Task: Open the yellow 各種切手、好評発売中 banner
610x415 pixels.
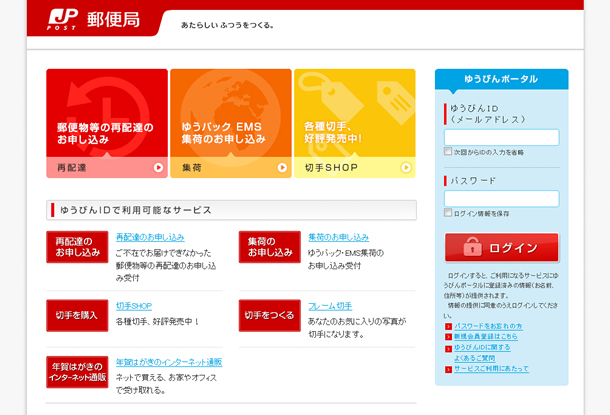Action: click(x=355, y=123)
